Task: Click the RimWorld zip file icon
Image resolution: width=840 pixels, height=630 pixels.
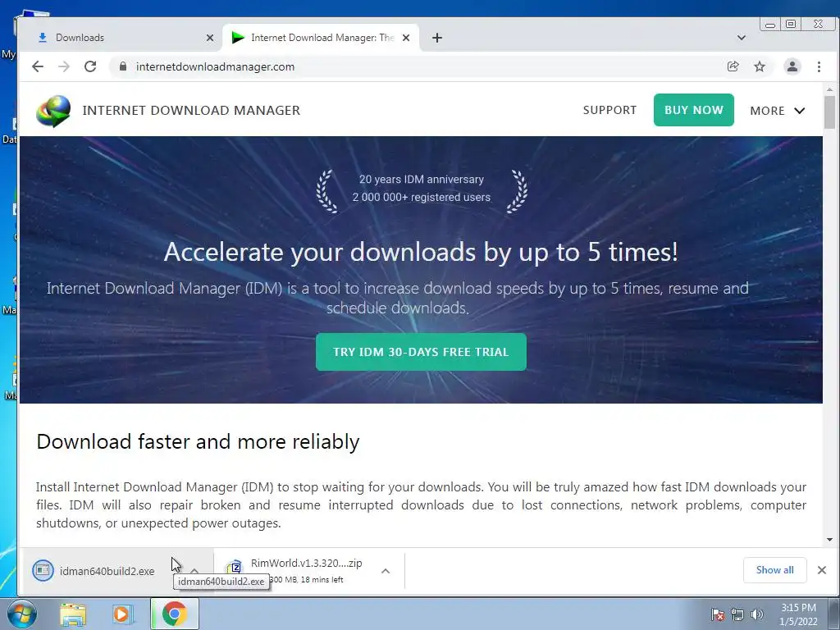Action: (235, 567)
